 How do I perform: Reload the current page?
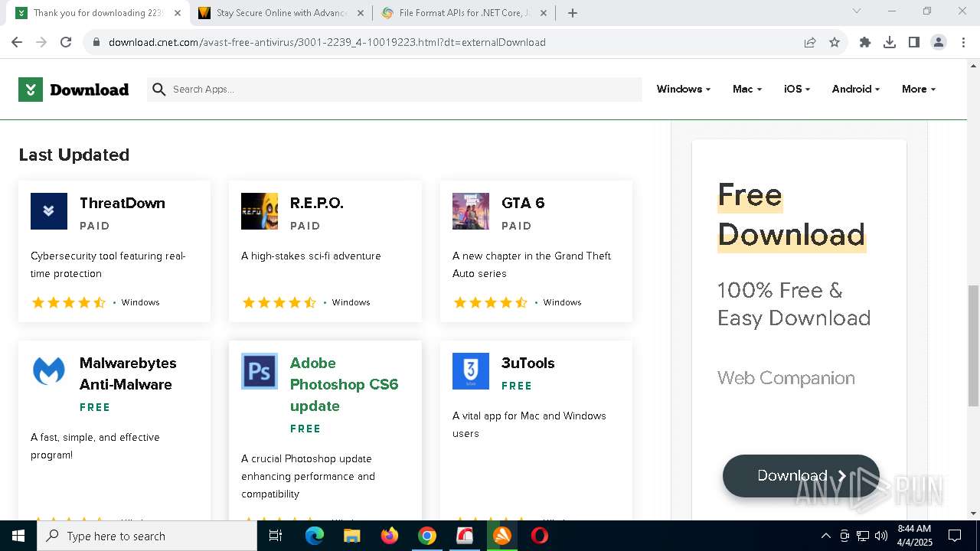(66, 42)
